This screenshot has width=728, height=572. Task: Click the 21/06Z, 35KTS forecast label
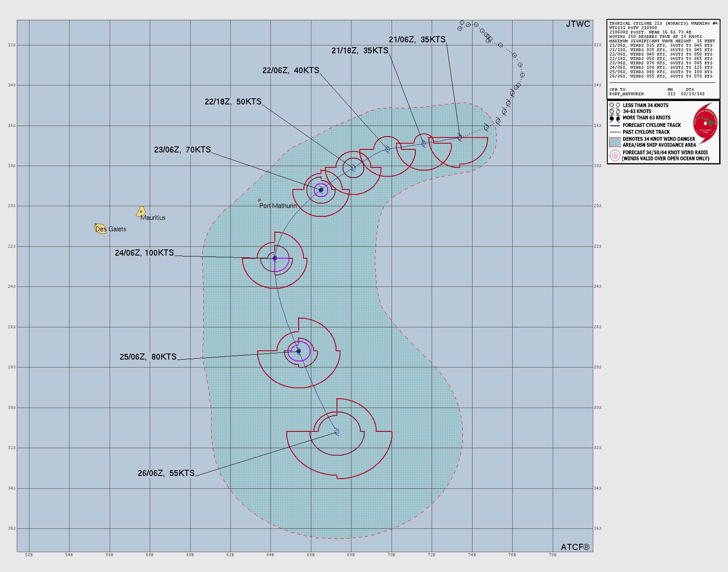417,40
